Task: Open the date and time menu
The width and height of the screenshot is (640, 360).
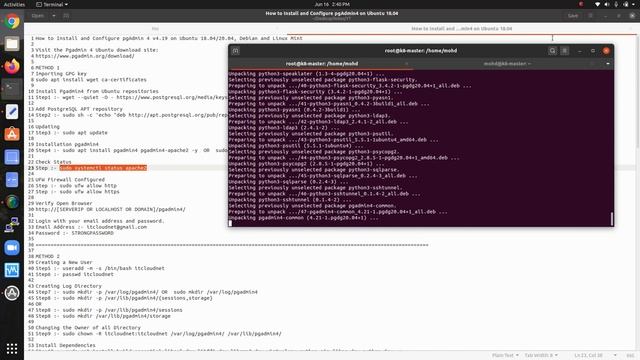Action: click(332, 4)
